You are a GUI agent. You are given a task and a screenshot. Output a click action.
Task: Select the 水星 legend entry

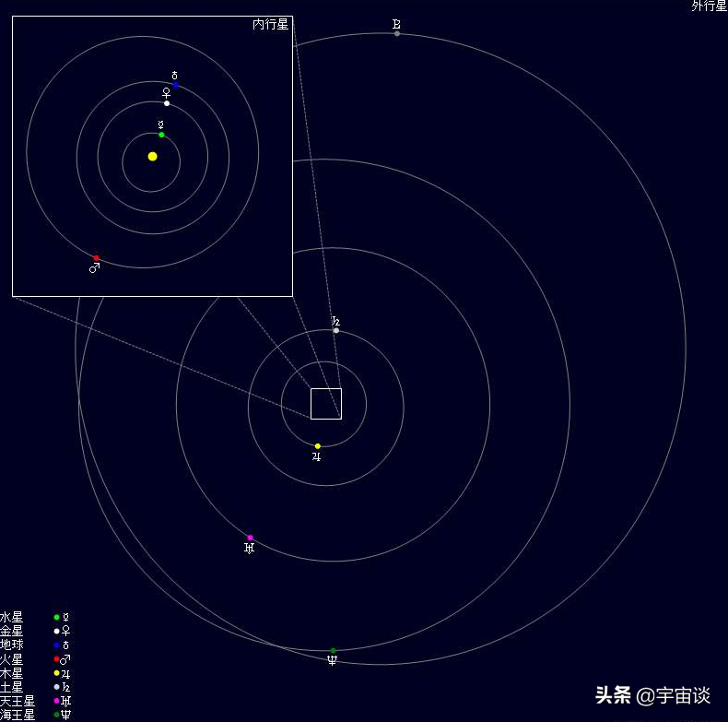pos(12,617)
